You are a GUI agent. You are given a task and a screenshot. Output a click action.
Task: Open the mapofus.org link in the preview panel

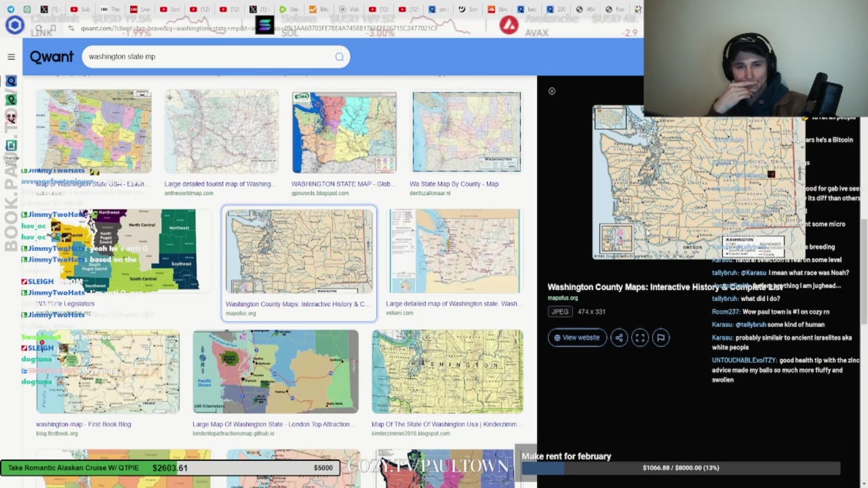(x=563, y=298)
